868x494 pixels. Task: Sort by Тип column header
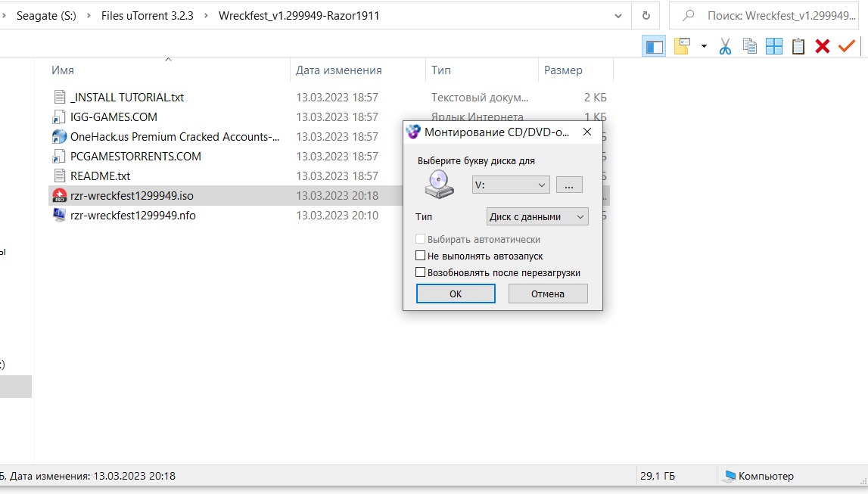pyautogui.click(x=441, y=70)
